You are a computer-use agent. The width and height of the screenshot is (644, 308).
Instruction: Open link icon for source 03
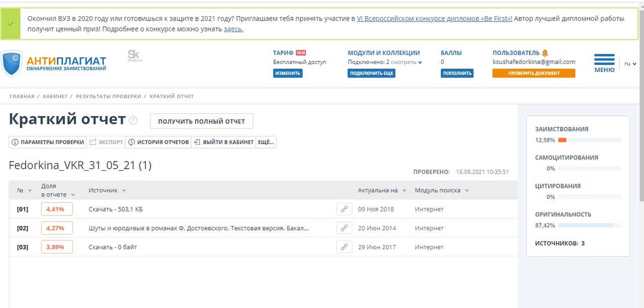click(x=344, y=247)
